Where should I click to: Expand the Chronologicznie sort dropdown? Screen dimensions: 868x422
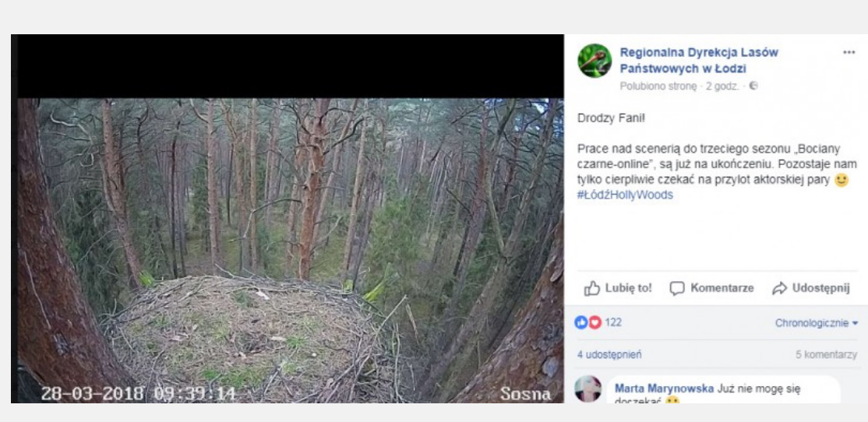[817, 322]
